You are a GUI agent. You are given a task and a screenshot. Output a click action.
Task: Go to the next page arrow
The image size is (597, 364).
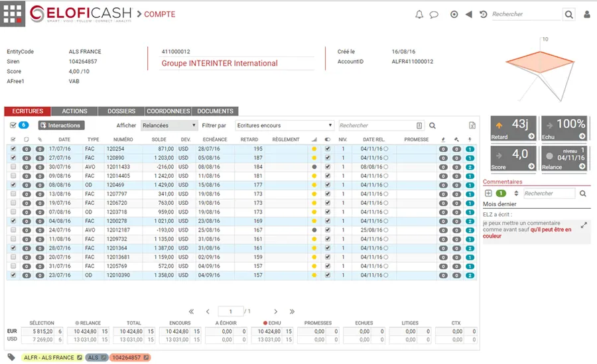(x=276, y=312)
